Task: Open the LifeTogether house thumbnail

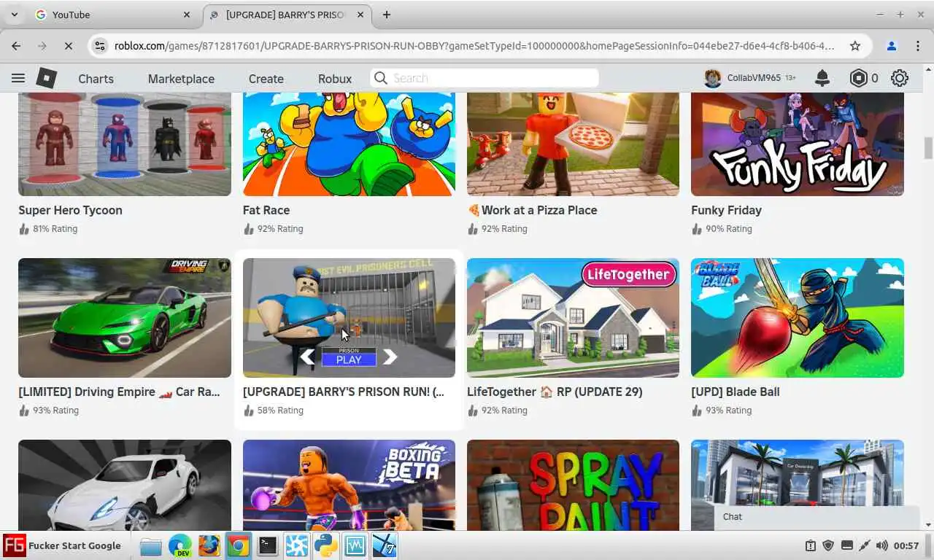Action: 573,318
